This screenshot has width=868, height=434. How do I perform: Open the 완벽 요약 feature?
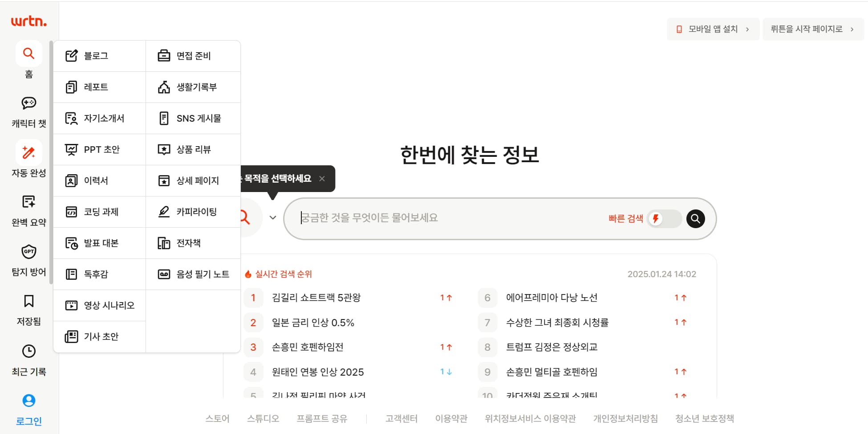point(28,202)
